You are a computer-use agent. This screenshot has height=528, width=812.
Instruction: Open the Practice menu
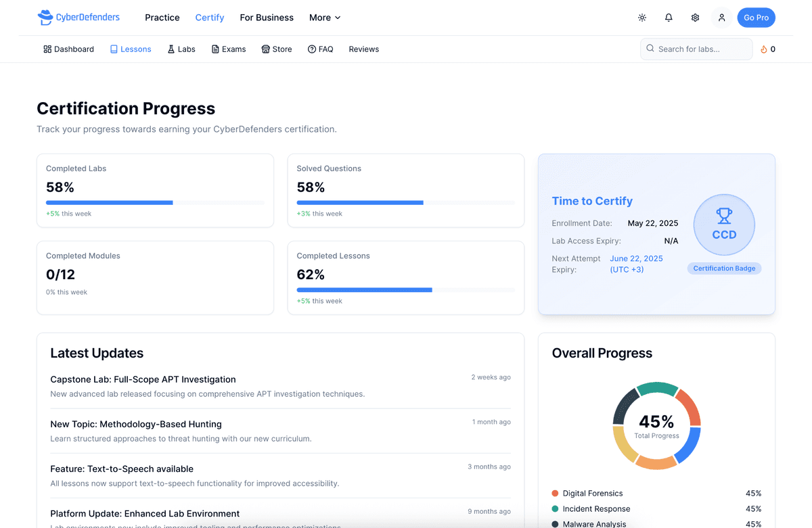coord(162,18)
